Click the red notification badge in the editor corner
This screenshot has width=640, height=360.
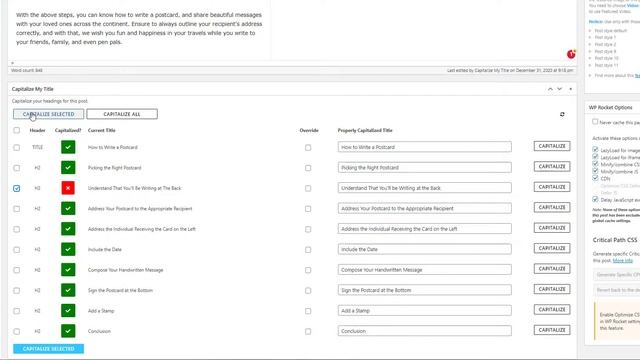(571, 54)
